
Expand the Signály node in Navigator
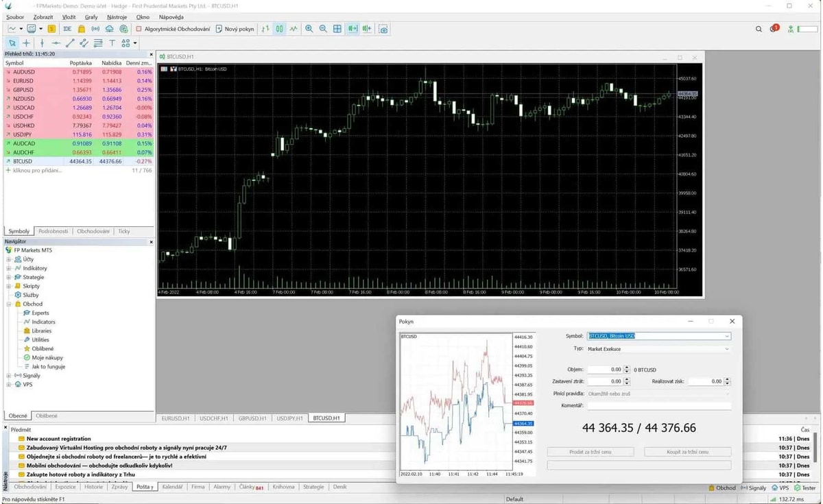click(9, 376)
